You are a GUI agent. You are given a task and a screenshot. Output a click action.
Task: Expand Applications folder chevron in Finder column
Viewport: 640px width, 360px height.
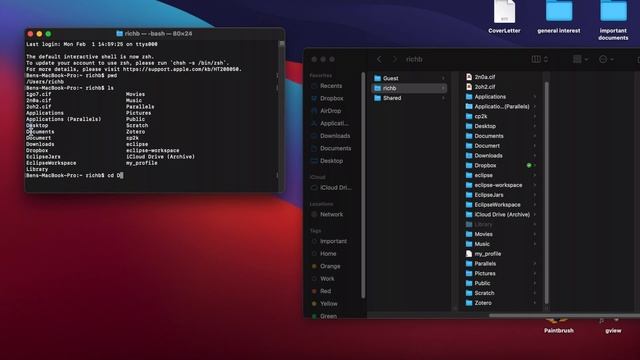(x=534, y=97)
